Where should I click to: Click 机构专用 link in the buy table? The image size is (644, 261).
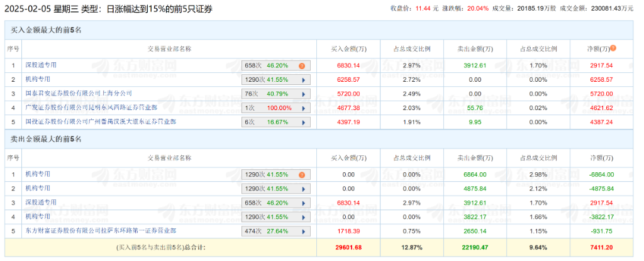click(37, 79)
